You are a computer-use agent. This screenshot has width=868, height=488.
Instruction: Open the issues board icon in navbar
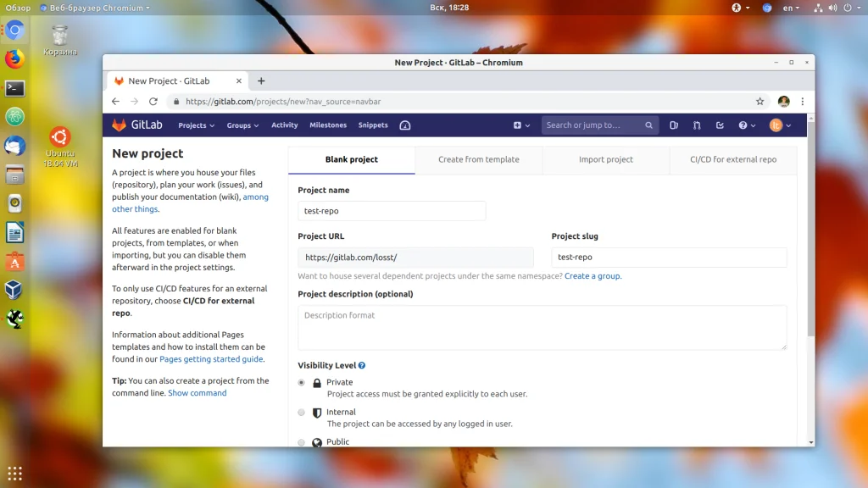pyautogui.click(x=674, y=125)
